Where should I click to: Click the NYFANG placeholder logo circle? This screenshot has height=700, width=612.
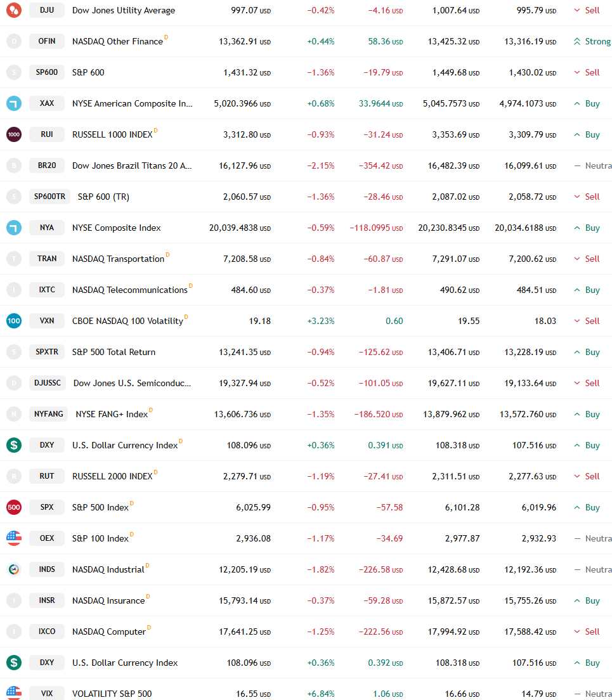14,414
